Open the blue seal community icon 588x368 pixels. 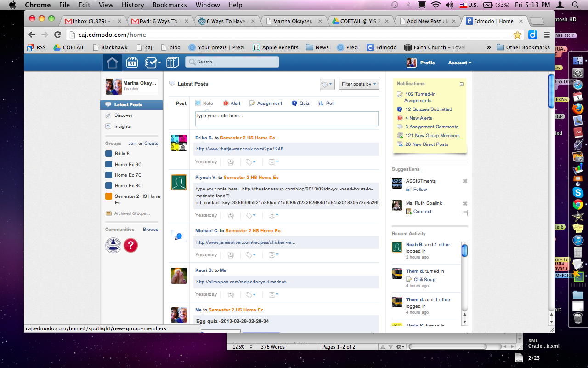(113, 246)
